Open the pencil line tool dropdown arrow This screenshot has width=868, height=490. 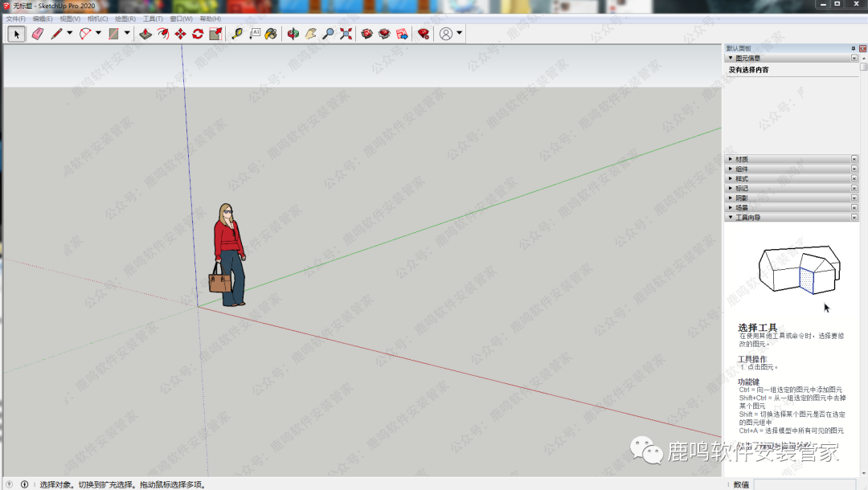pyautogui.click(x=69, y=34)
